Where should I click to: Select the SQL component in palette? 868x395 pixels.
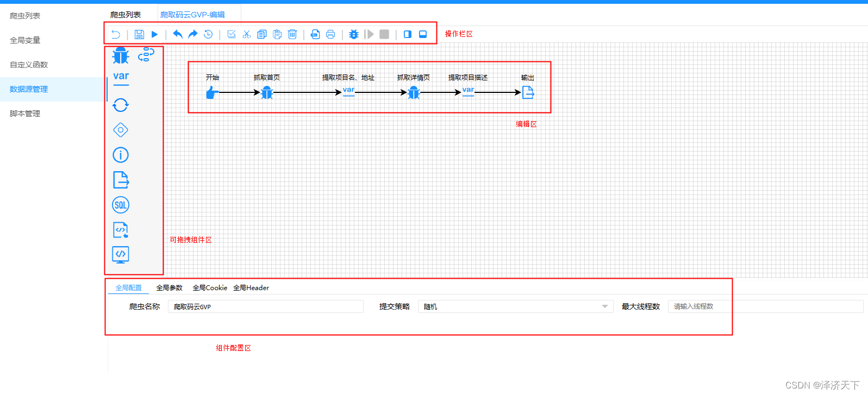pyautogui.click(x=121, y=205)
